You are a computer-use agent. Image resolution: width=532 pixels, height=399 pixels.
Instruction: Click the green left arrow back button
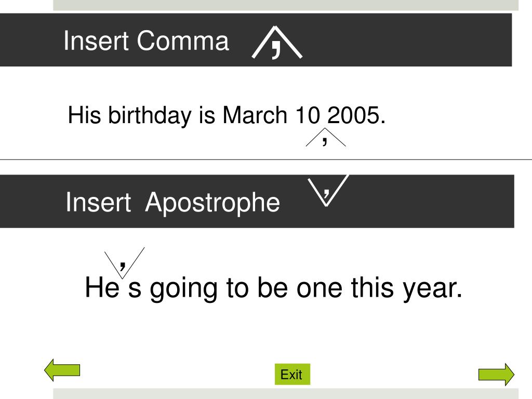(x=62, y=370)
